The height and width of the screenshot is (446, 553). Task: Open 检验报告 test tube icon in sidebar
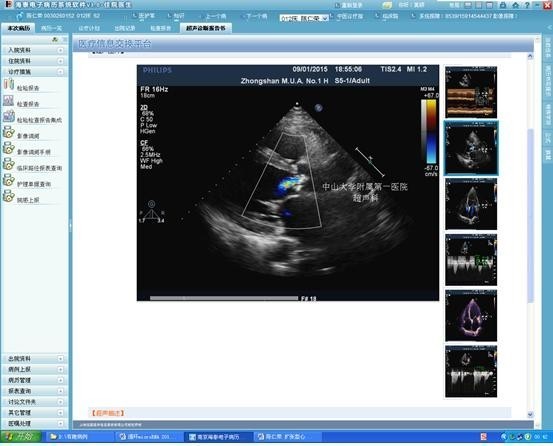(8, 85)
